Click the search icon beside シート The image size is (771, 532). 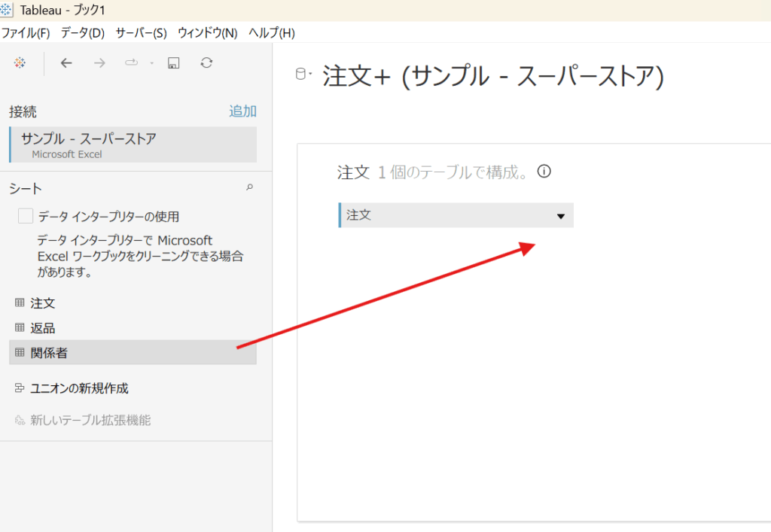[250, 187]
